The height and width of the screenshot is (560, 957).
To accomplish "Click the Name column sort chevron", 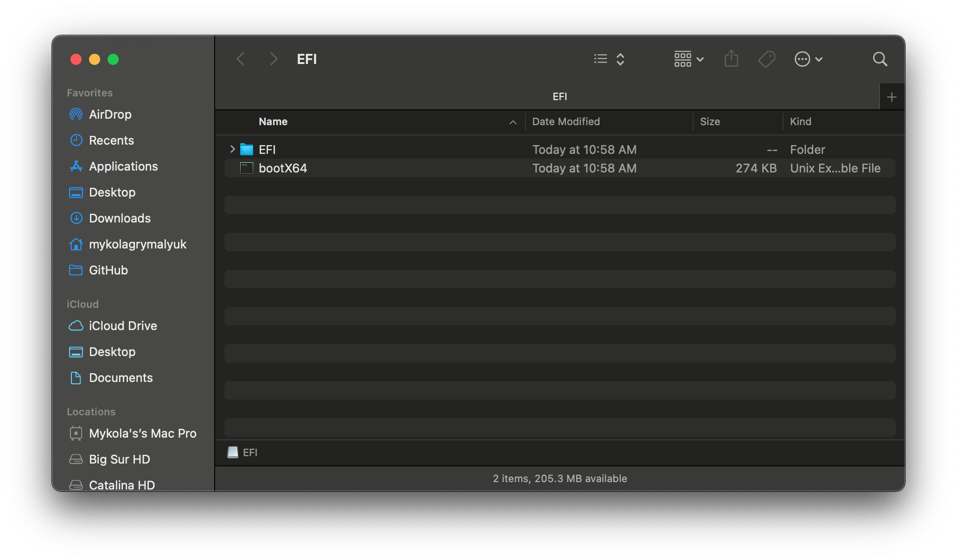I will (x=512, y=122).
